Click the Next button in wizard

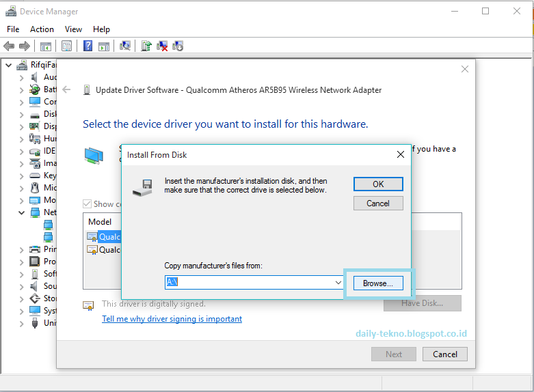[394, 354]
